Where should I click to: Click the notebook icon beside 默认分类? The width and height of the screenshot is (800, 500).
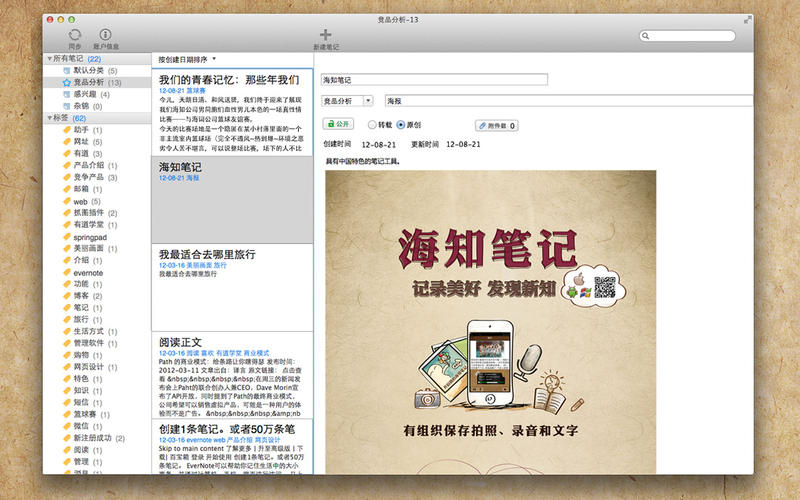point(66,70)
